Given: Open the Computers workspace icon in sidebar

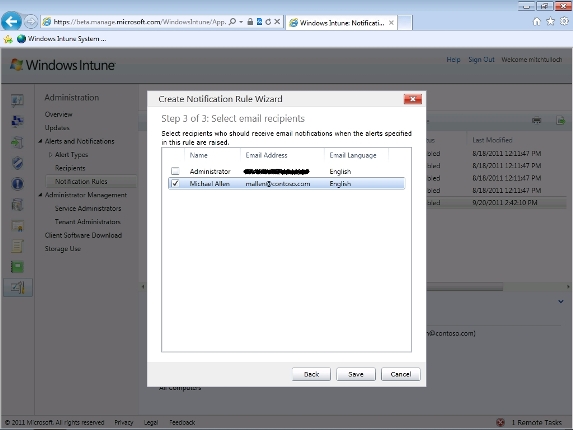Looking at the screenshot, I should [17, 121].
